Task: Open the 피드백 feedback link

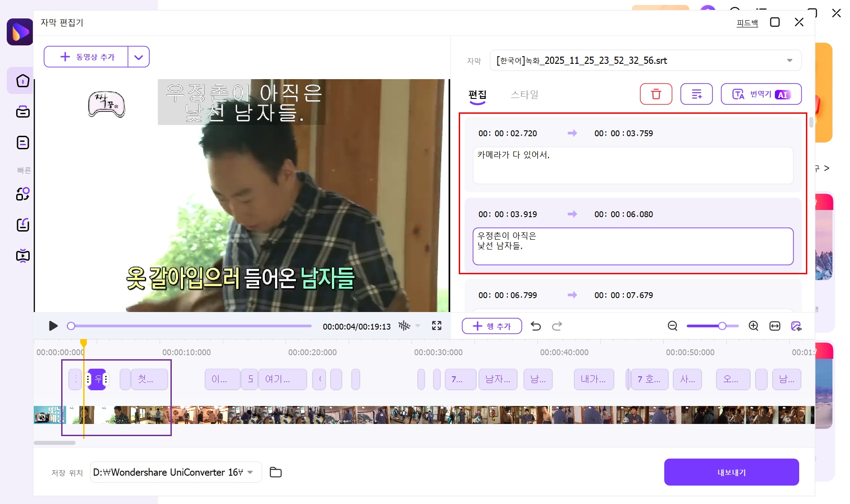Action: [747, 23]
